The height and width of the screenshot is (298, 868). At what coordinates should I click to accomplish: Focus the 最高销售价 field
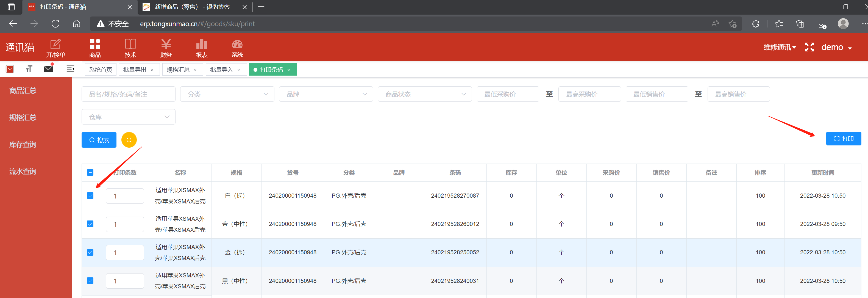(739, 94)
